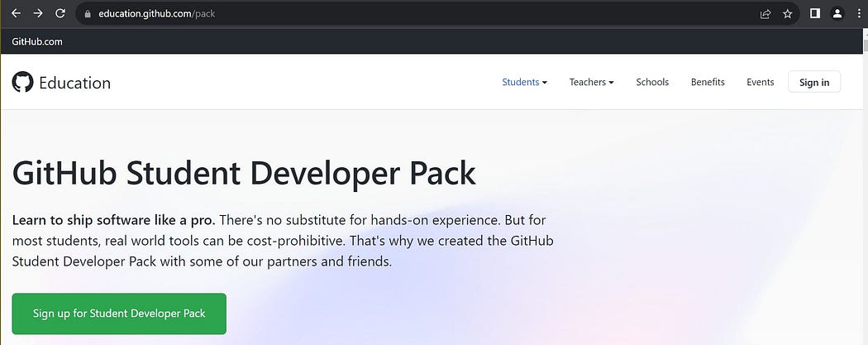Open the GitHub.com link in the top bar
This screenshot has width=868, height=345.
(37, 41)
